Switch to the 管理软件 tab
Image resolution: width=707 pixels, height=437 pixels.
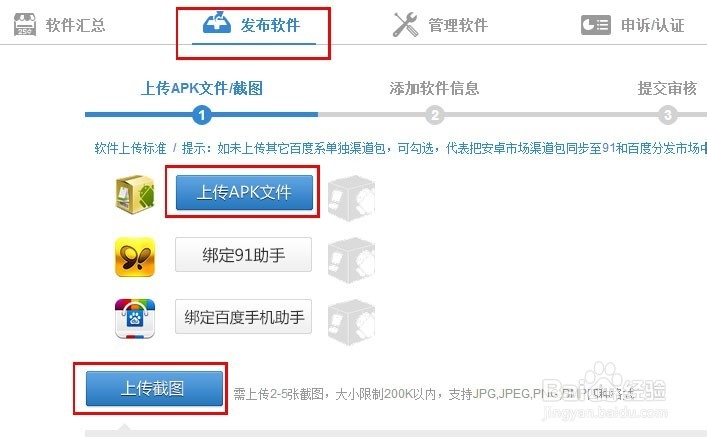pos(458,25)
